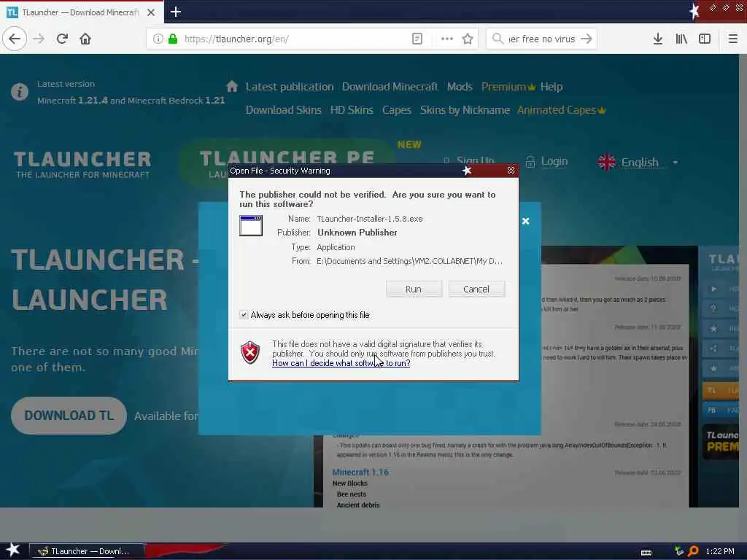
Task: Click the keyboard icon in system tray
Action: point(646,553)
